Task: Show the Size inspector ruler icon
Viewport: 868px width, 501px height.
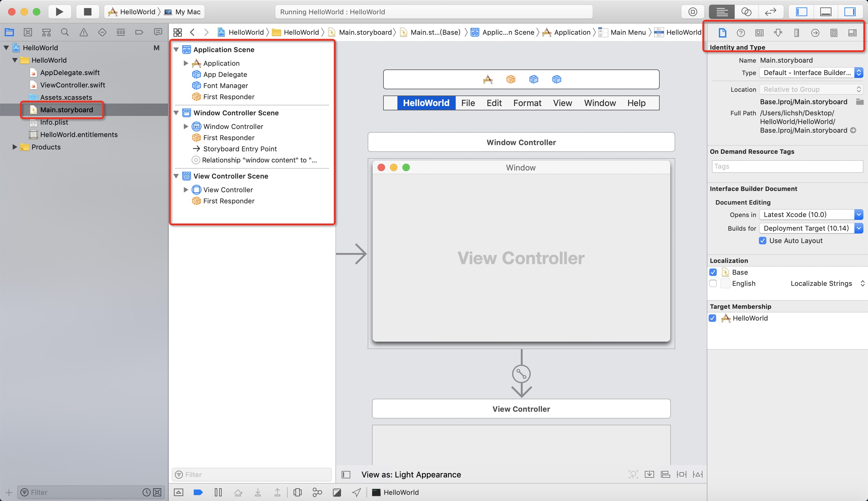Action: [x=796, y=33]
